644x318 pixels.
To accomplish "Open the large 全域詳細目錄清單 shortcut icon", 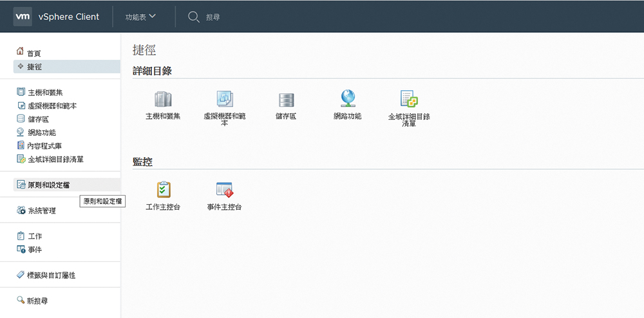I will 409,99.
